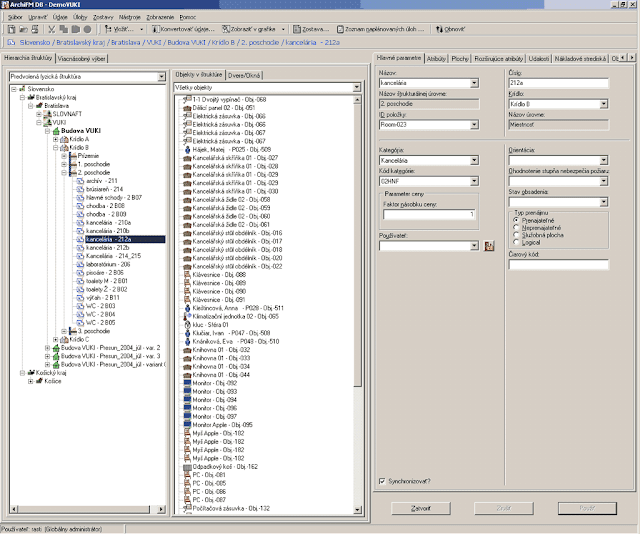Open the Dvere/Okná tab
Screen dimensions: 640x534
[x=245, y=74]
